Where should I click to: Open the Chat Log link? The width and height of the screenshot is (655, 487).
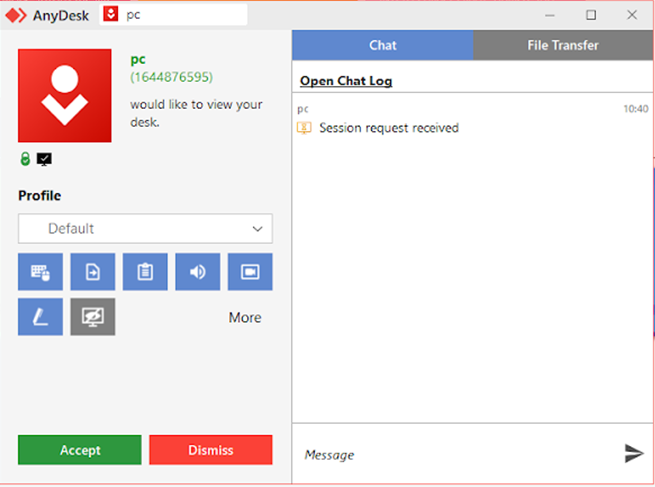click(x=346, y=81)
